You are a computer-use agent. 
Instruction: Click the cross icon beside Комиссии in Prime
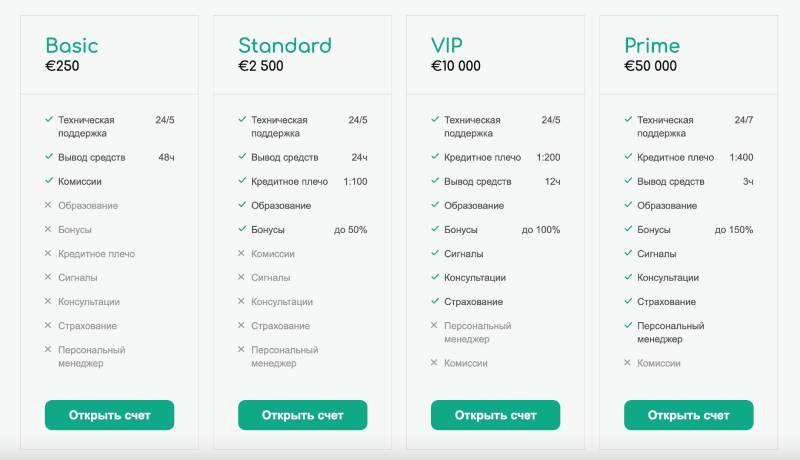coord(627,363)
